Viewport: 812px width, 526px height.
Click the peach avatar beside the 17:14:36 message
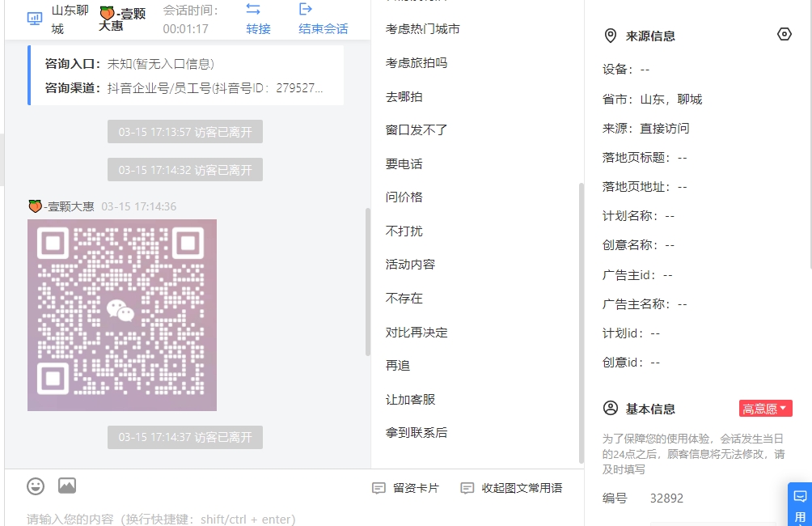click(35, 206)
